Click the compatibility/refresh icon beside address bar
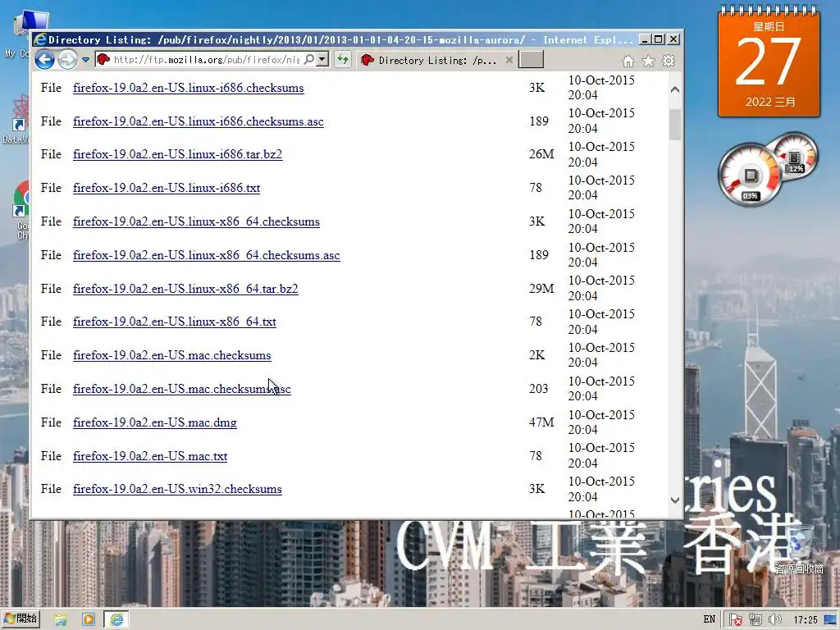Viewport: 840px width, 630px height. coord(343,59)
